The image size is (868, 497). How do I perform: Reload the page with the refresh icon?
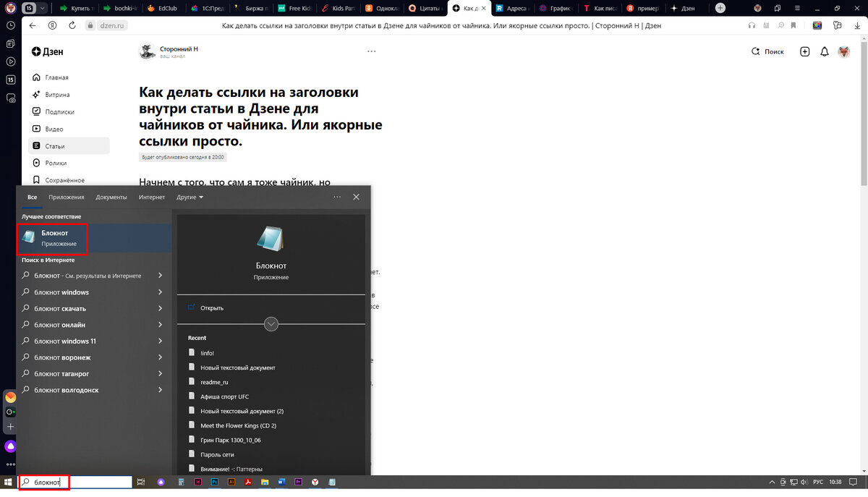[x=72, y=25]
